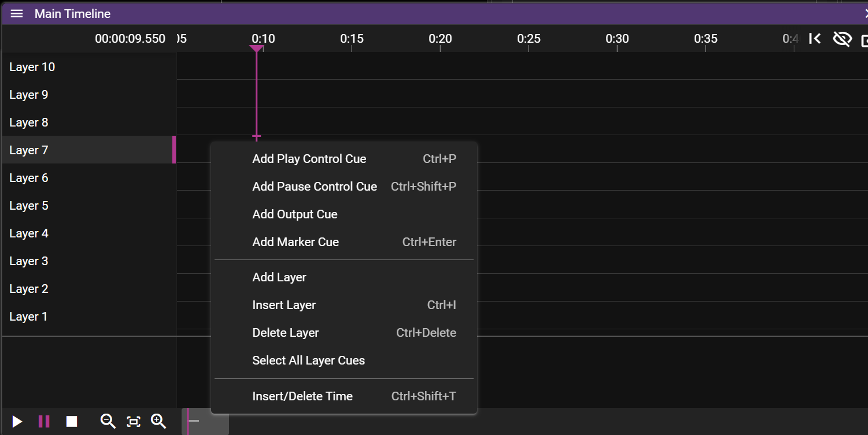868x435 pixels.
Task: Open Insert/Delete Time option
Action: [302, 396]
